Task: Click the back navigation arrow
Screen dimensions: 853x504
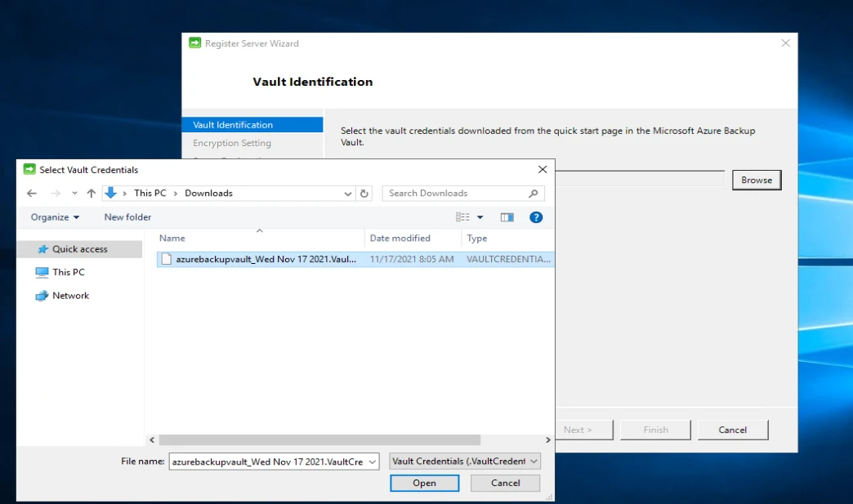Action: click(x=31, y=193)
